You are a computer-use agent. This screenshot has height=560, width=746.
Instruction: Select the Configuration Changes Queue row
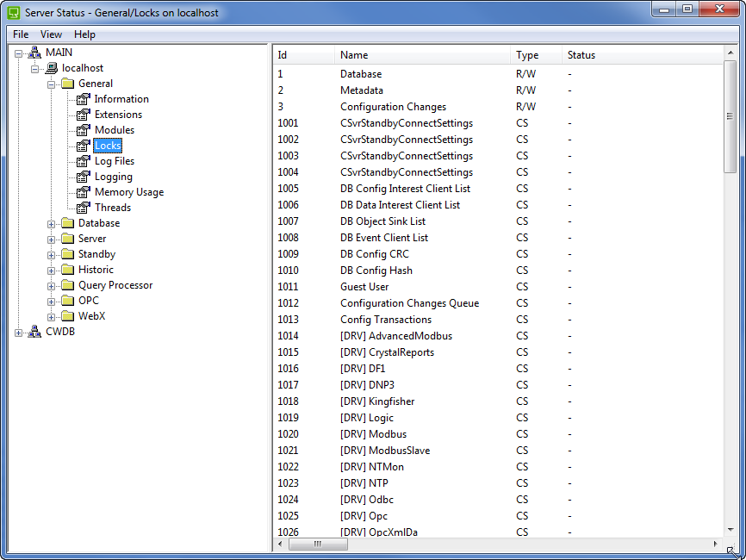(498, 303)
